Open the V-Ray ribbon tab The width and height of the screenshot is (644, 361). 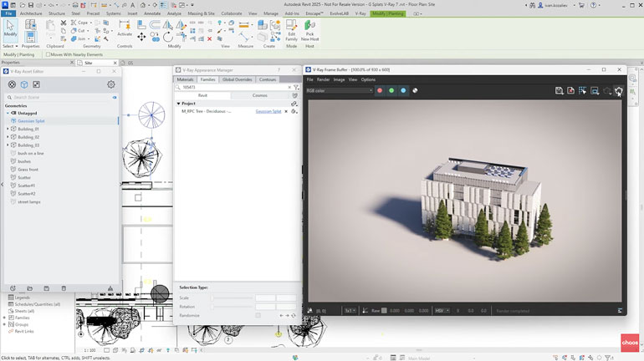pos(360,13)
